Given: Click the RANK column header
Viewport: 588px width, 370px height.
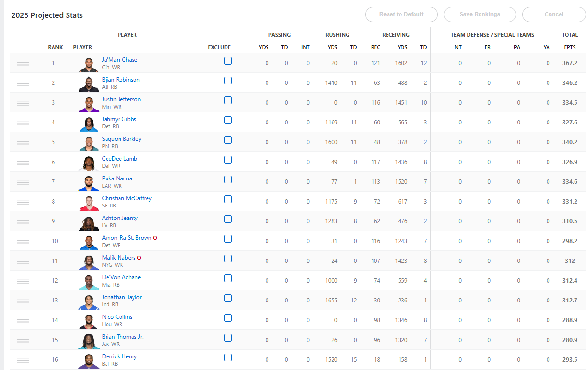Looking at the screenshot, I should point(55,47).
